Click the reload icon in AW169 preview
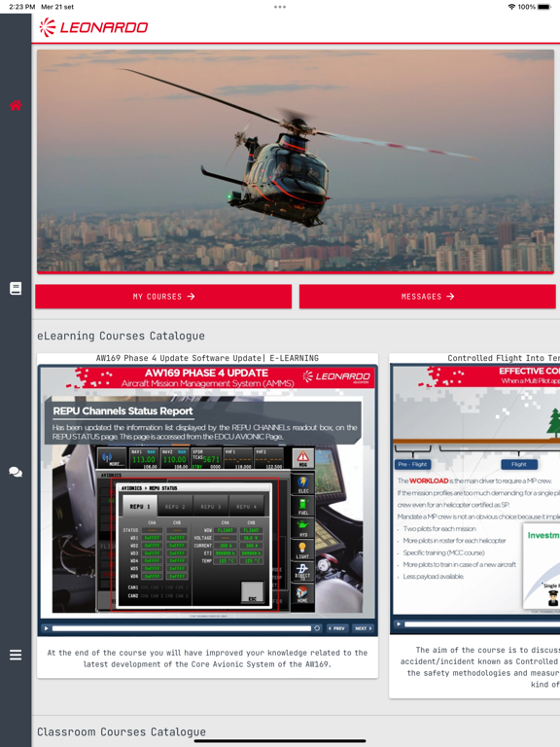 tap(317, 628)
